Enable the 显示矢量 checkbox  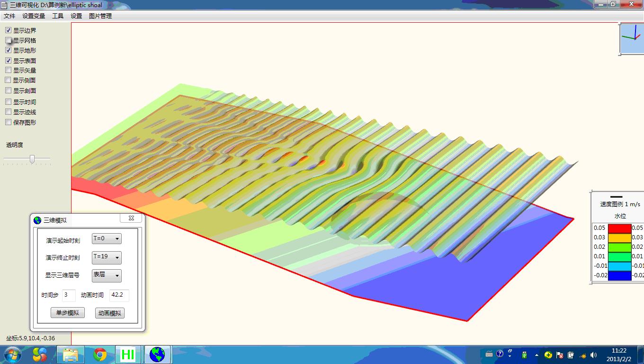[9, 70]
